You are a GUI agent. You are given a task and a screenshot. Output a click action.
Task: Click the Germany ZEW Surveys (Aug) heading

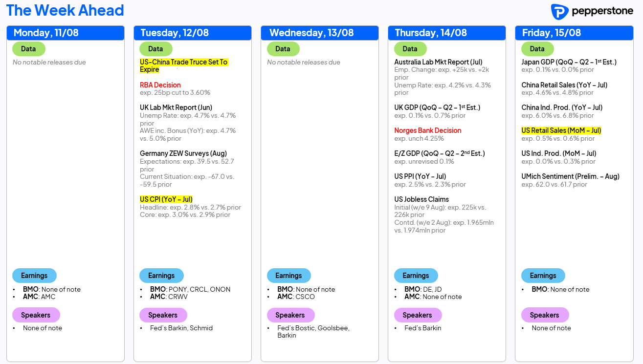pyautogui.click(x=183, y=153)
